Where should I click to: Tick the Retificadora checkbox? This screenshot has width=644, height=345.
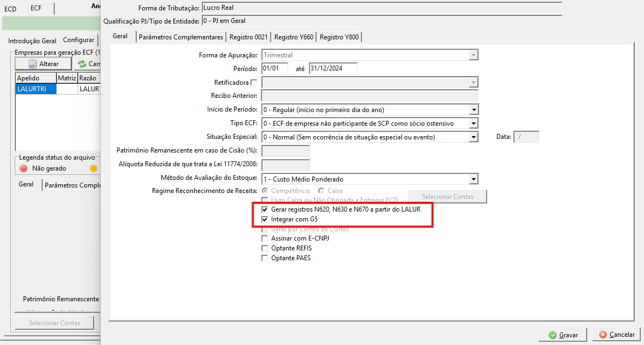click(x=254, y=83)
